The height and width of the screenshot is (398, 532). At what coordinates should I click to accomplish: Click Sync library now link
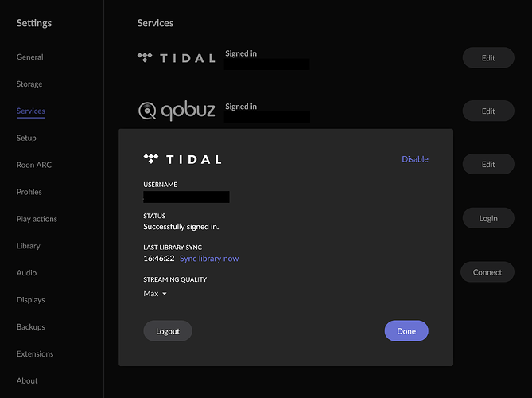click(x=209, y=259)
